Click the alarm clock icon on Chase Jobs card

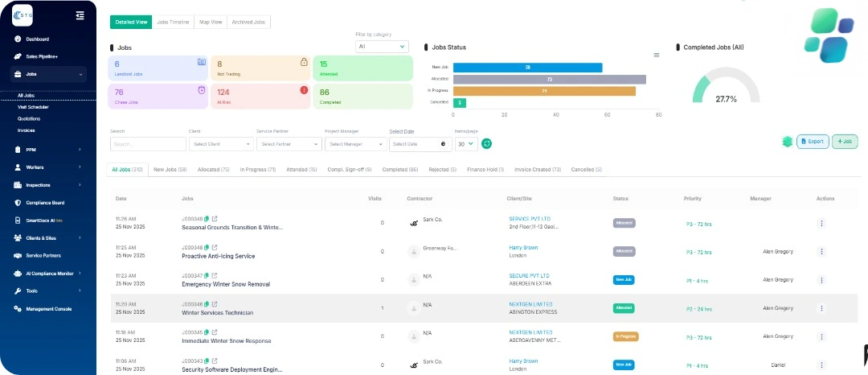tap(201, 90)
